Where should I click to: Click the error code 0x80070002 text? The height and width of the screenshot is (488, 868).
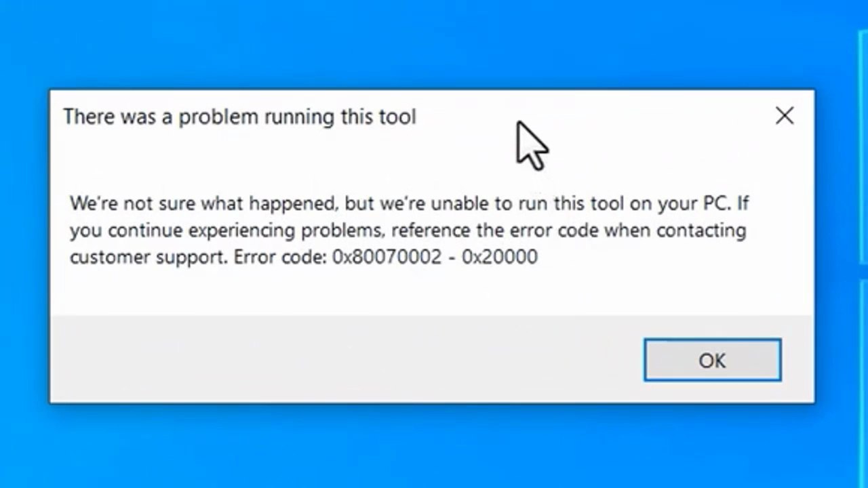point(387,257)
